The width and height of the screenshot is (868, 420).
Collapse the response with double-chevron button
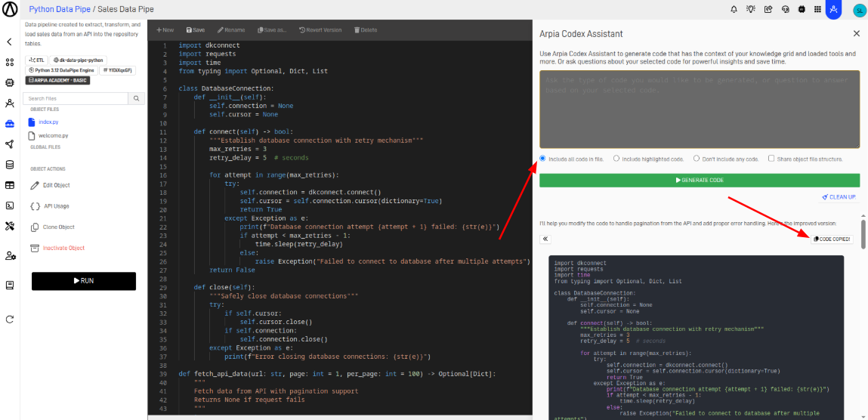[545, 239]
